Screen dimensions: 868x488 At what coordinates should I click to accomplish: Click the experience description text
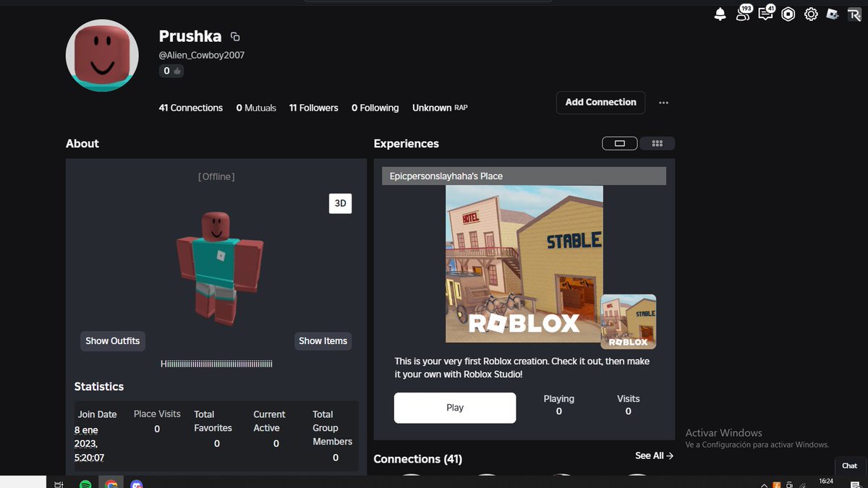[522, 368]
